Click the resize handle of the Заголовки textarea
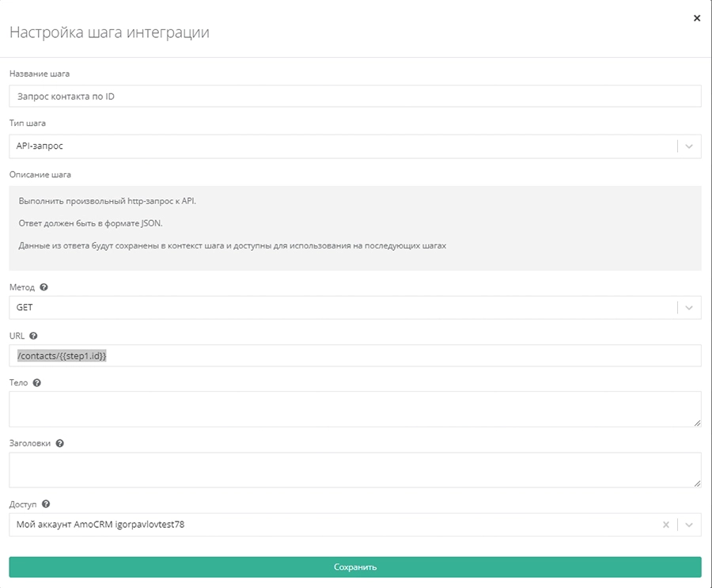712x588 pixels. click(x=696, y=483)
